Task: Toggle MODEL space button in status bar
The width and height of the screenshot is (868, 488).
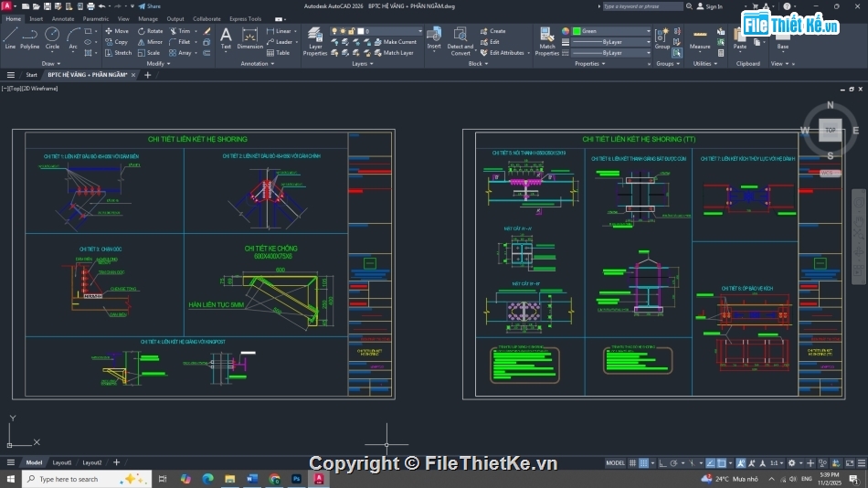Action: 616,463
